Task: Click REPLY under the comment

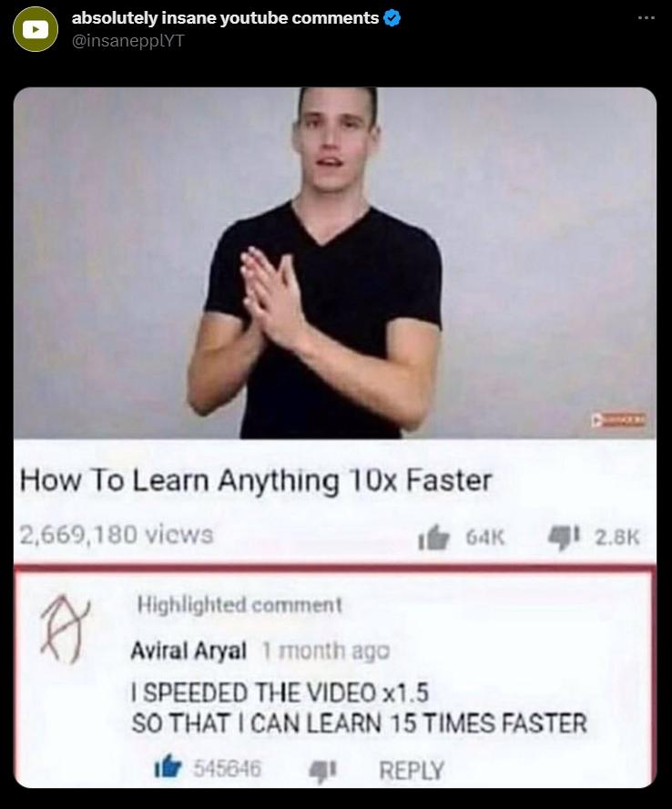Action: coord(412,771)
